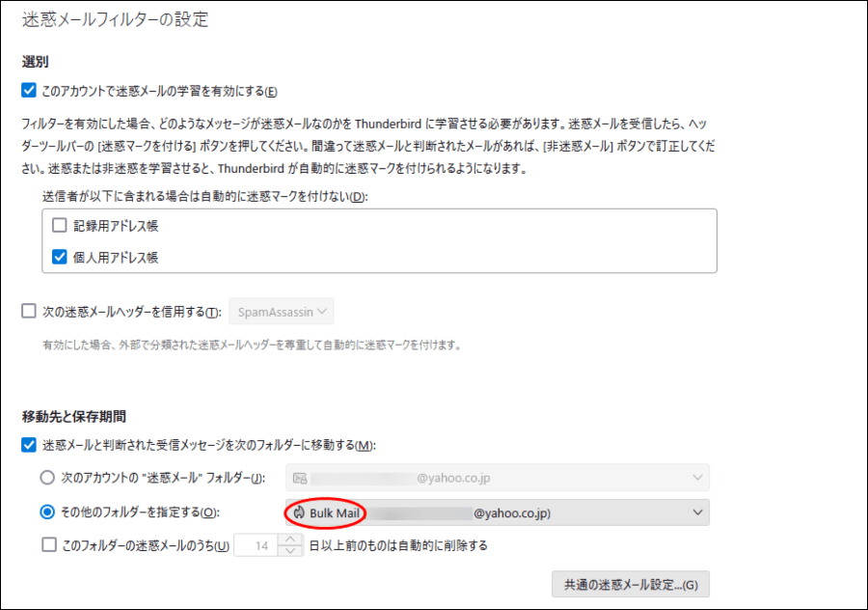Image resolution: width=868 pixels, height=610 pixels.
Task: Click the 迷惑メールフィルターの設定 heading
Action: pos(115,20)
